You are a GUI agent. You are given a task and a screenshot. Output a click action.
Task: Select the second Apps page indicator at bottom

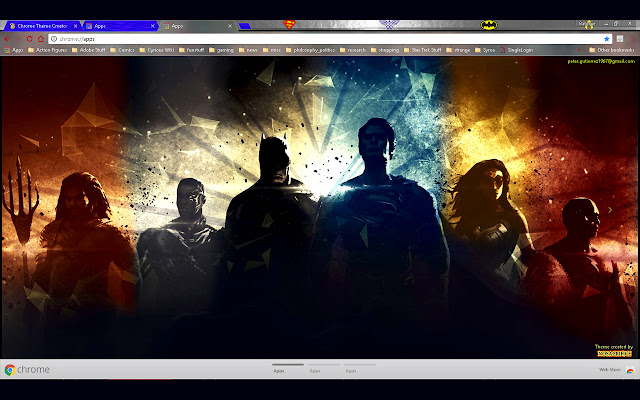[324, 368]
